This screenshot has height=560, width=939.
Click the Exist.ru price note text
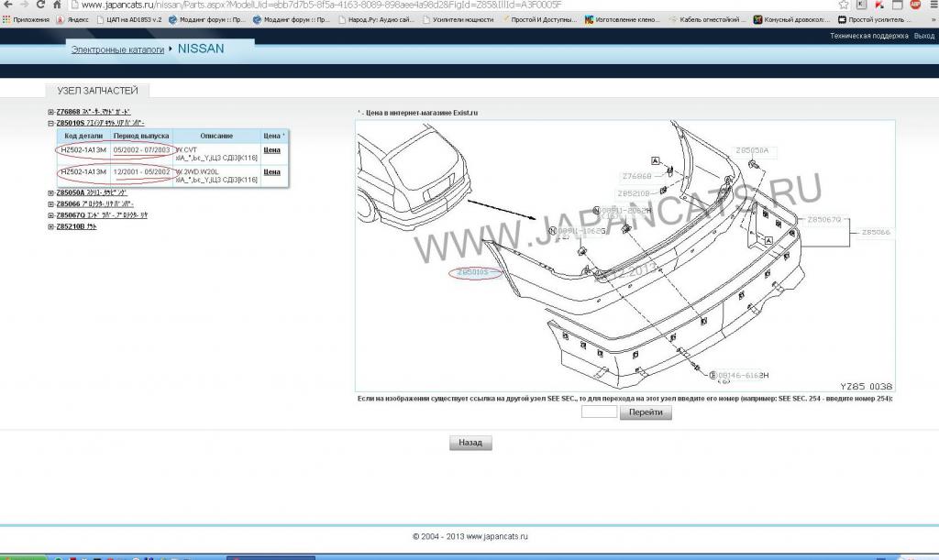[418, 113]
